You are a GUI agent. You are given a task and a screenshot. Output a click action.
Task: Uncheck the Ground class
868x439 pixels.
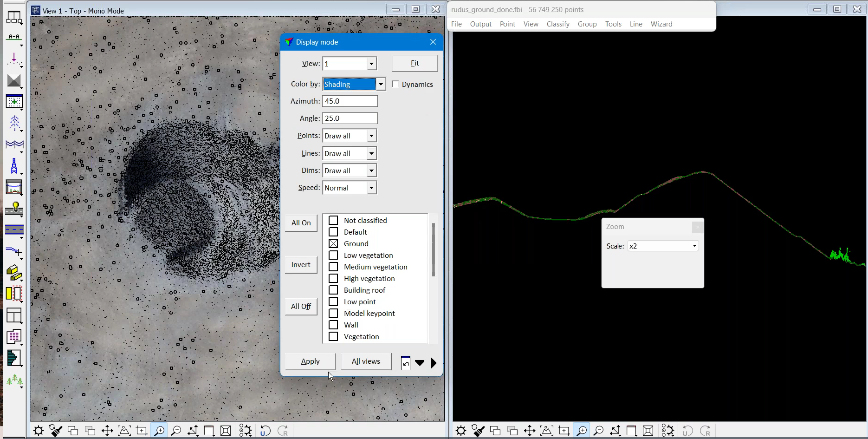[x=333, y=243]
